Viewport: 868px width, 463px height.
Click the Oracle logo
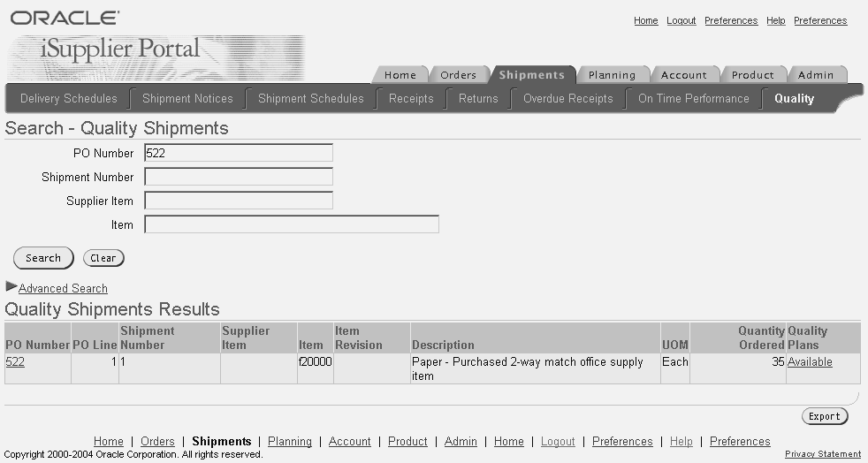pyautogui.click(x=65, y=18)
